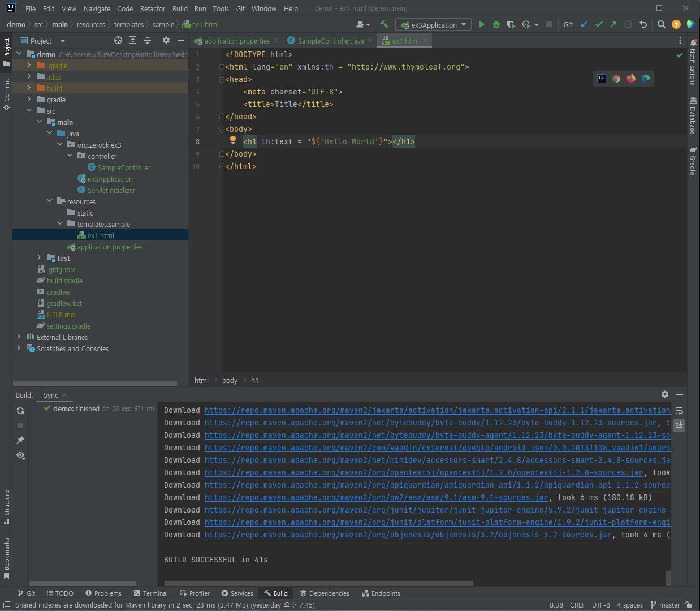Screen dimensions: 700x611
Task: Run with coverage icon in toolbar
Action: (511, 24)
